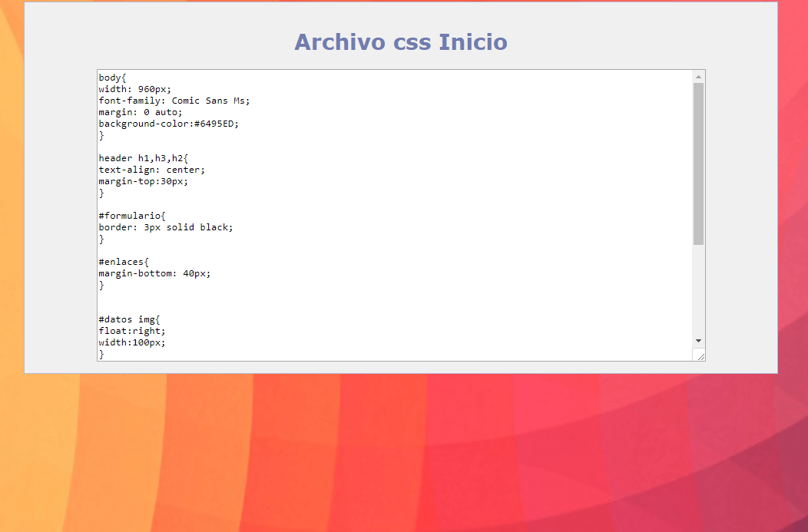Screen dimensions: 808x532
Task: Click the vertical scrollbar thumb
Action: (x=698, y=163)
